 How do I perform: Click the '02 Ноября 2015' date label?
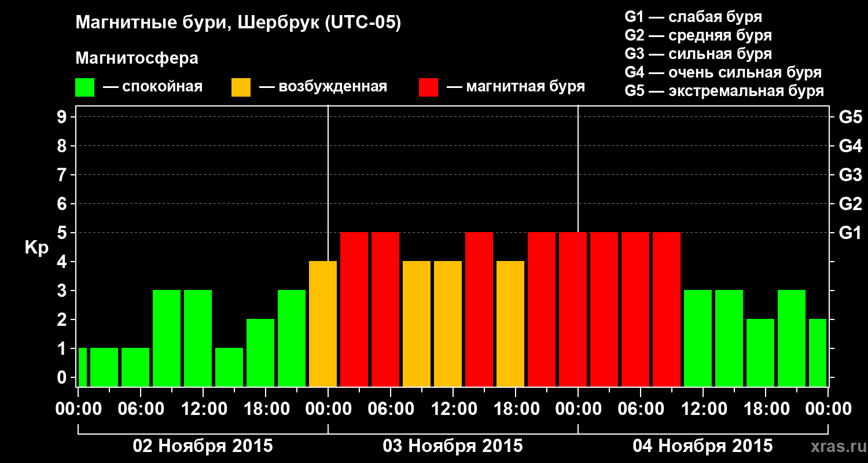coord(203,446)
